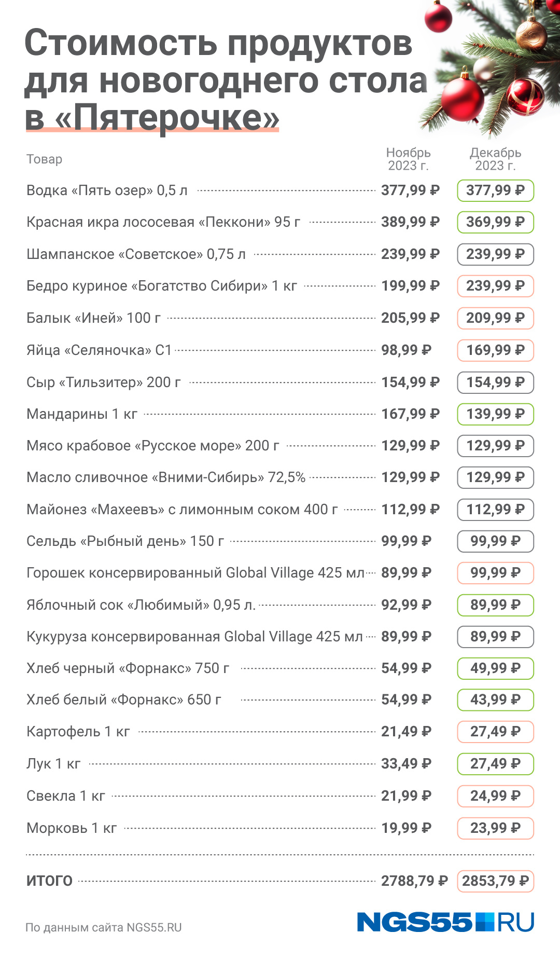
Task: Click the 'Товар' column header
Action: [45, 159]
